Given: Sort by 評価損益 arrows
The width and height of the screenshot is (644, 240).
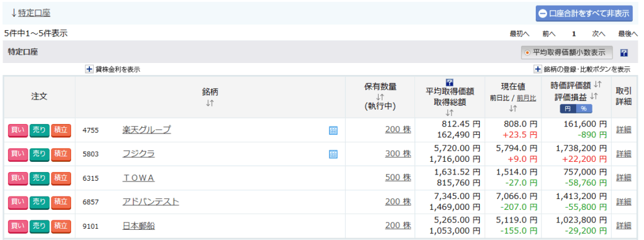Looking at the screenshot, I should click(593, 96).
